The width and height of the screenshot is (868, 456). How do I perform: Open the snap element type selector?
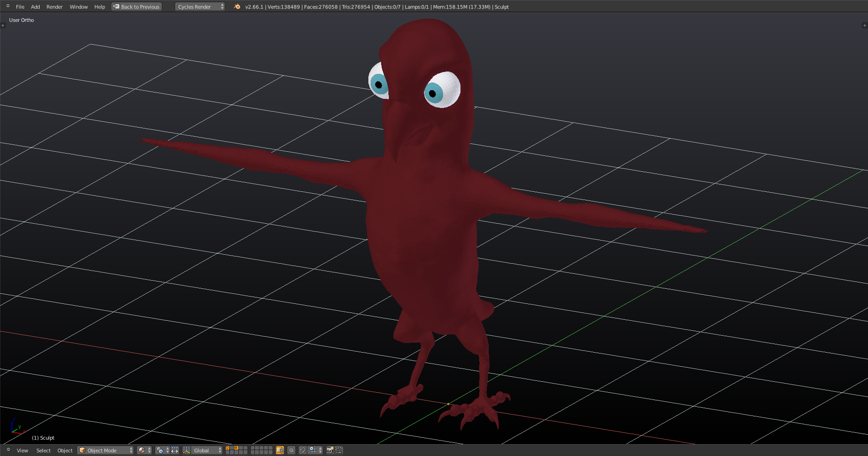(315, 450)
